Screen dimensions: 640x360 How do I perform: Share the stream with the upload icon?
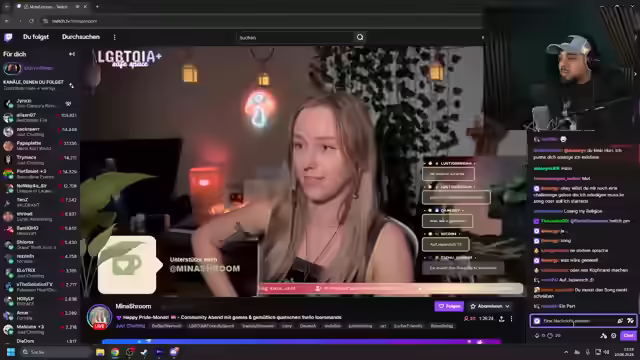[502, 318]
